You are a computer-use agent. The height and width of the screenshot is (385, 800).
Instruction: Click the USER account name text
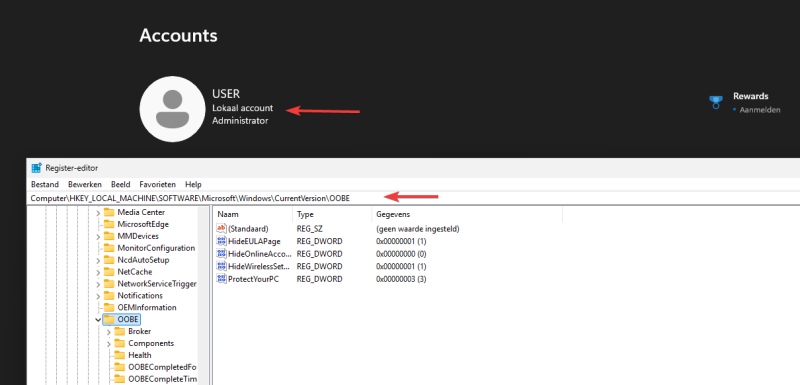point(226,94)
